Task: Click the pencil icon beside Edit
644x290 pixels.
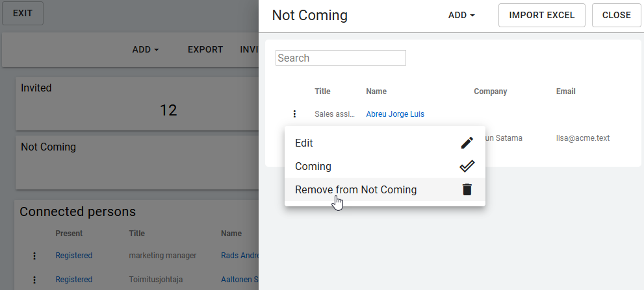Action: coord(467,143)
